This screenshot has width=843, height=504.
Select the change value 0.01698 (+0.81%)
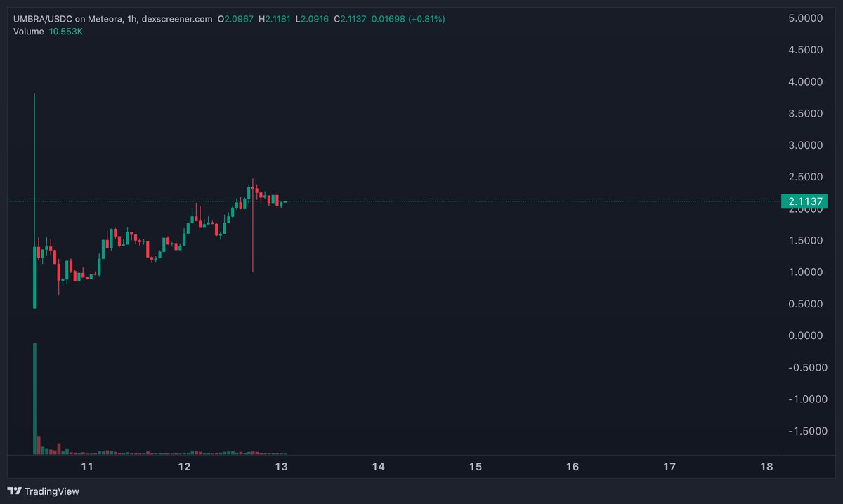[408, 19]
